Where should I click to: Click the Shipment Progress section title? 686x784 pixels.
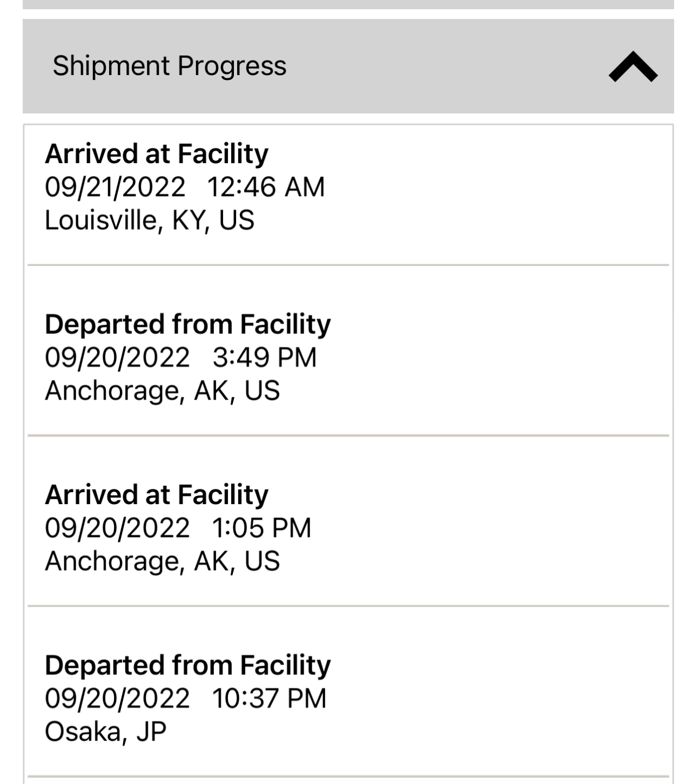(169, 66)
